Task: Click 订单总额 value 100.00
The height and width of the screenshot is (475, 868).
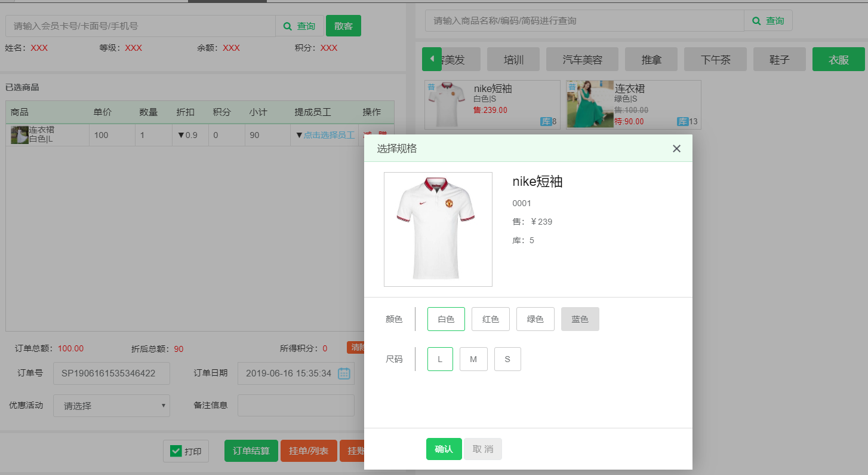Action: (x=70, y=348)
